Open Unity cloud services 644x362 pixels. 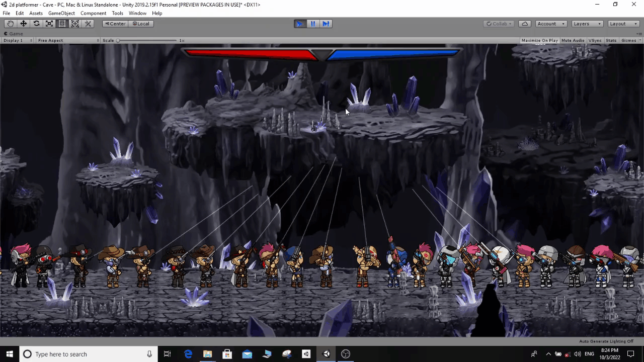[x=525, y=24]
